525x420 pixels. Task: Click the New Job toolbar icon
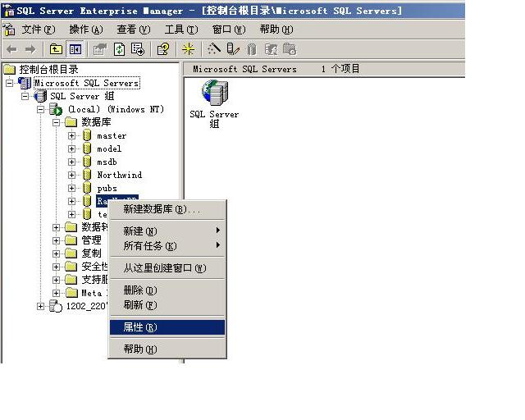click(290, 49)
